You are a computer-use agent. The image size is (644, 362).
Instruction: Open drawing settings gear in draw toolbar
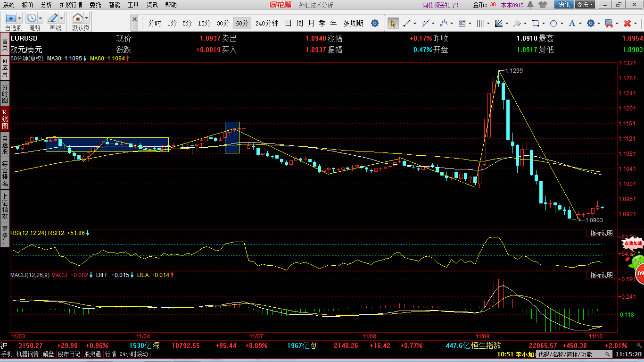pos(590,23)
